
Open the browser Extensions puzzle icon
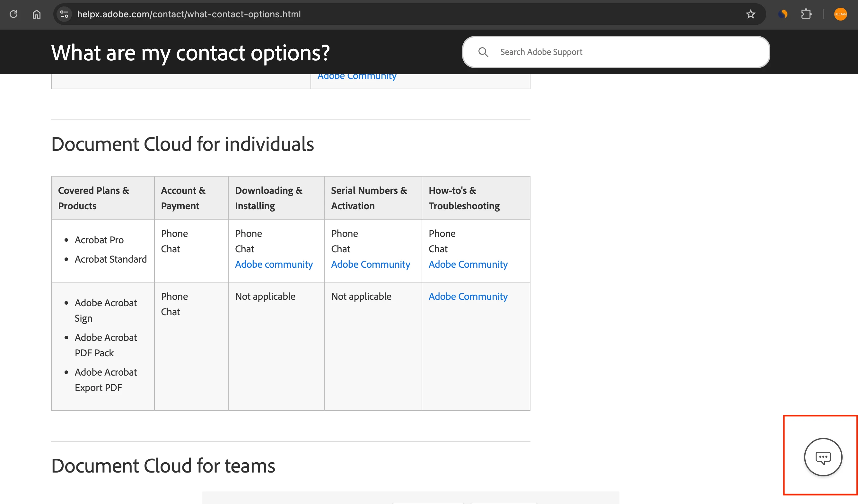point(806,14)
